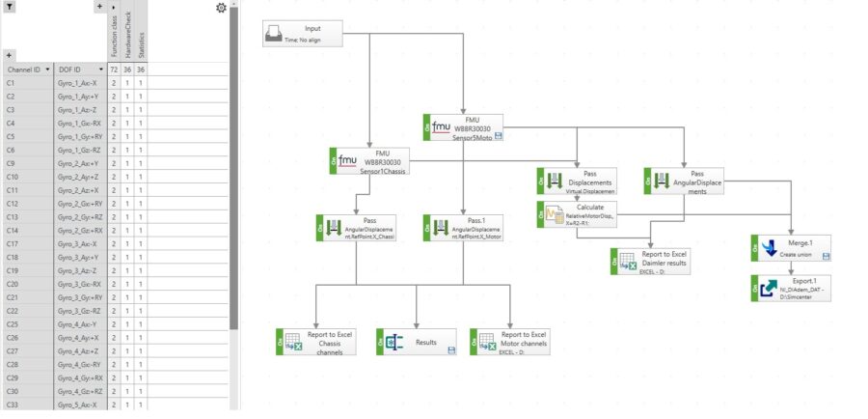The width and height of the screenshot is (868, 419).
Task: Select DOF cell Gyro_3_Gz:-RZ
Action: tap(80, 311)
